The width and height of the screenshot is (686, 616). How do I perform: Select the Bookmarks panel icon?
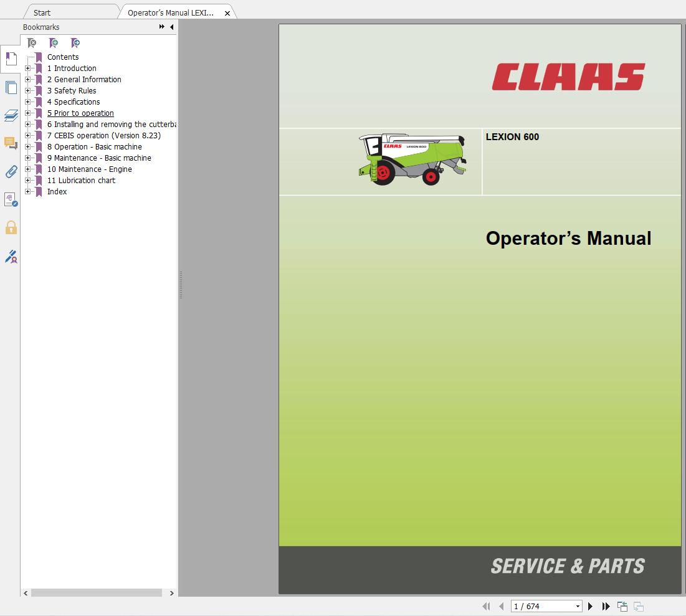(x=11, y=59)
